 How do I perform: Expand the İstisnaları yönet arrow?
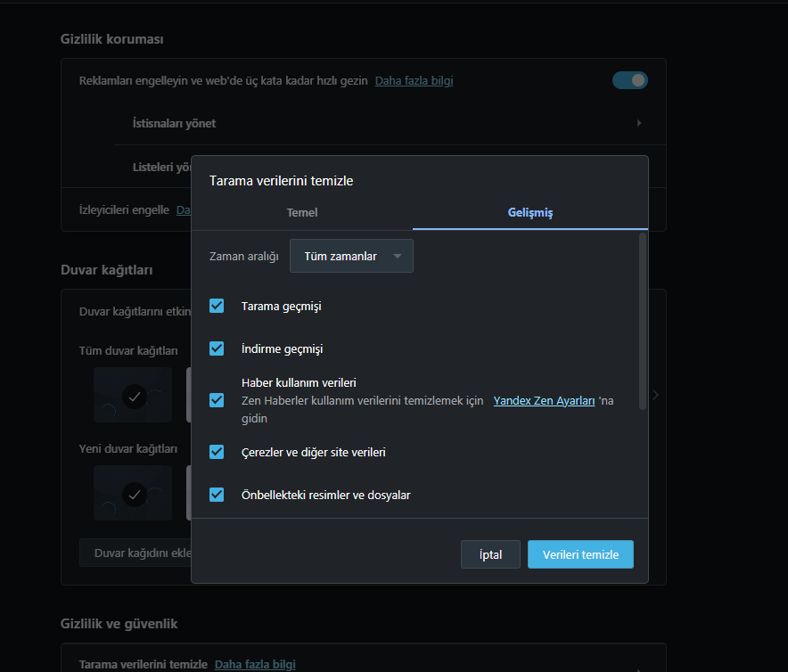click(639, 123)
